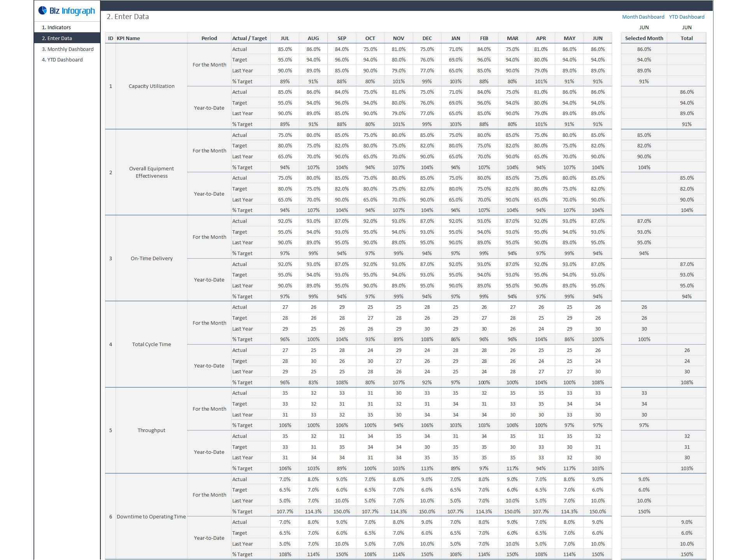Edit Downtime monthly Actual SEP cell 9.0%

tap(342, 479)
